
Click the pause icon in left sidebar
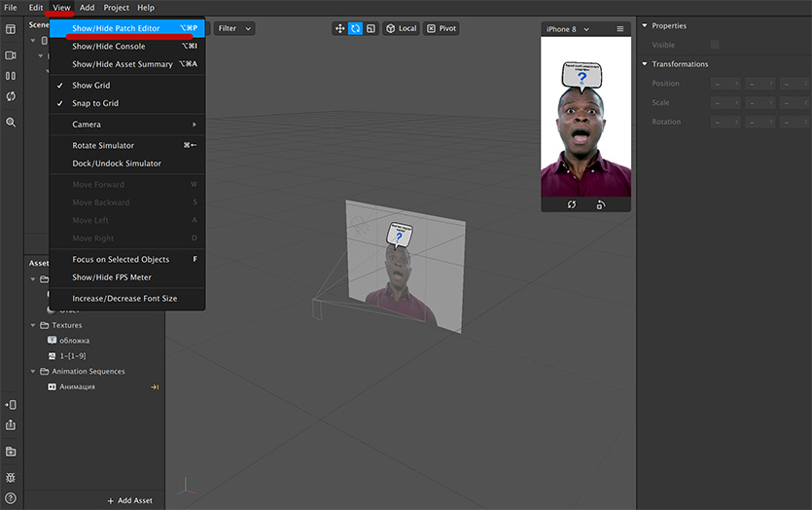[11, 76]
